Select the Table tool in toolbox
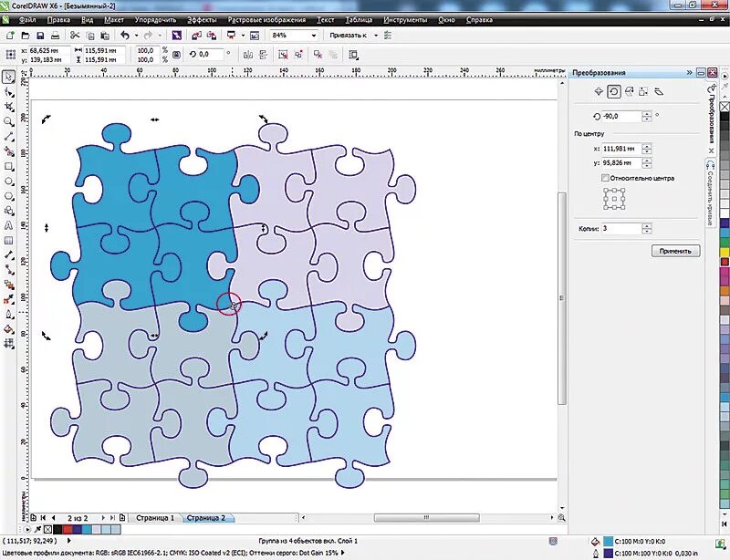This screenshot has width=730, height=560. (8, 241)
